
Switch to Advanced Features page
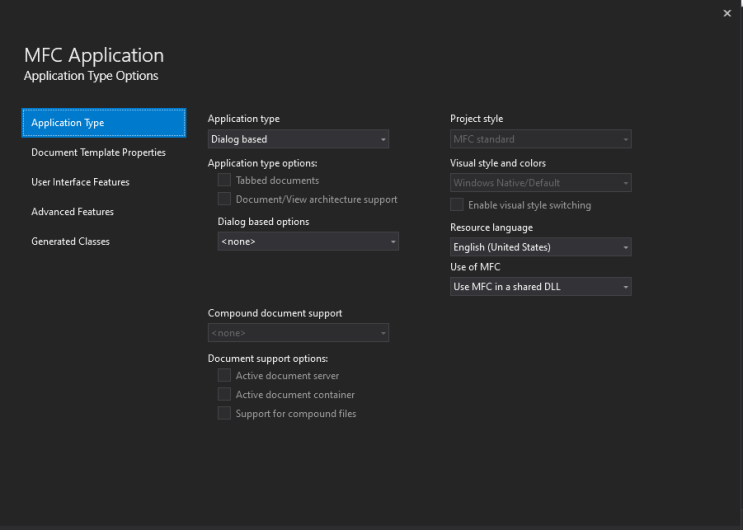click(x=72, y=212)
